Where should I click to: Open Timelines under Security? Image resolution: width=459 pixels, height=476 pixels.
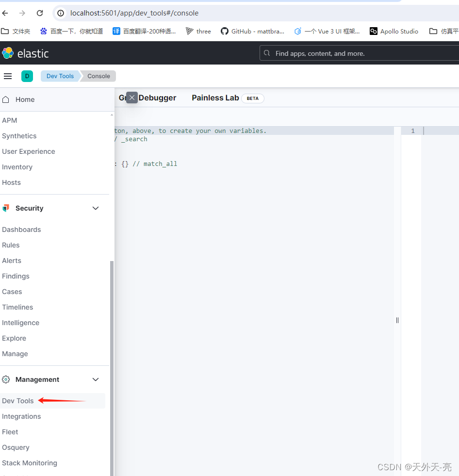click(x=17, y=307)
